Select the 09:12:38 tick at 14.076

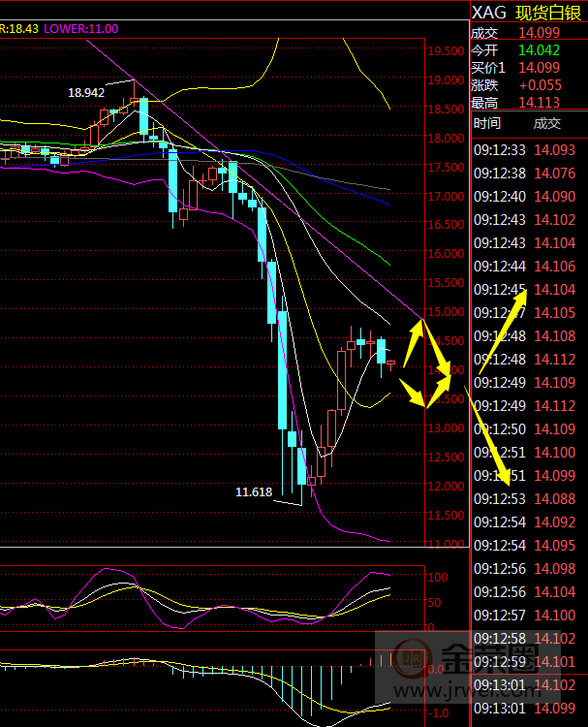coord(528,174)
